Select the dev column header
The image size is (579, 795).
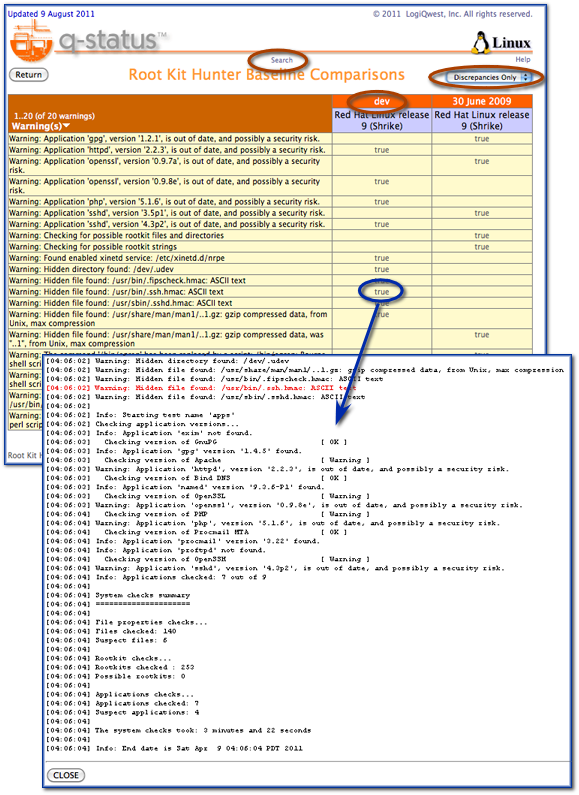click(382, 101)
